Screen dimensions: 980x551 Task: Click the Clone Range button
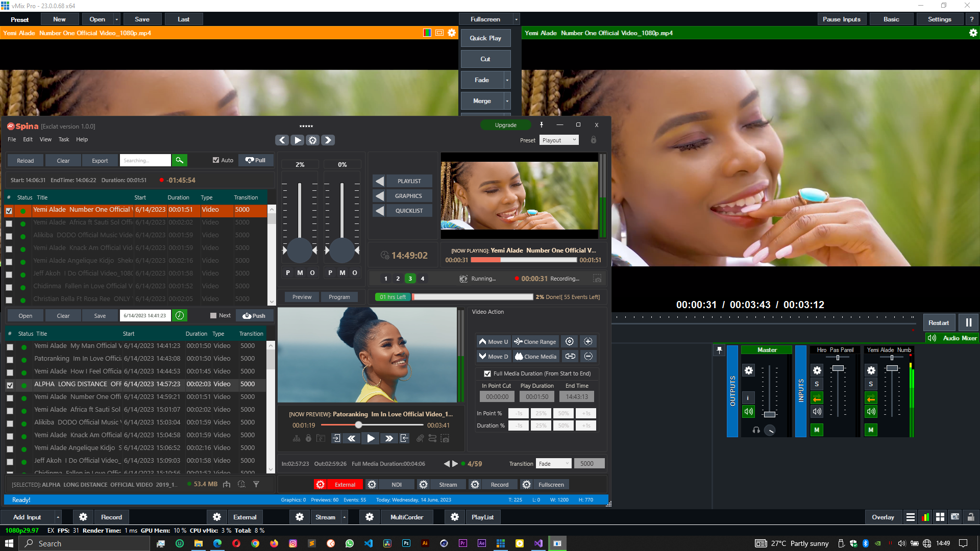[535, 342]
